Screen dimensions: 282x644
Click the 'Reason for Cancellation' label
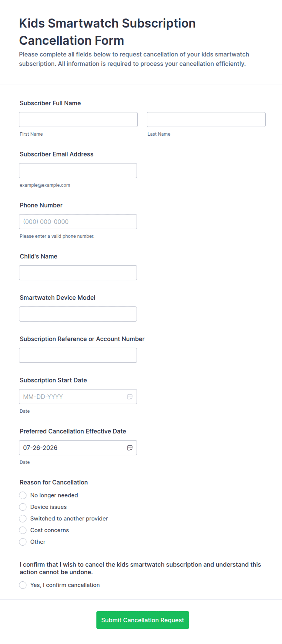(x=54, y=482)
